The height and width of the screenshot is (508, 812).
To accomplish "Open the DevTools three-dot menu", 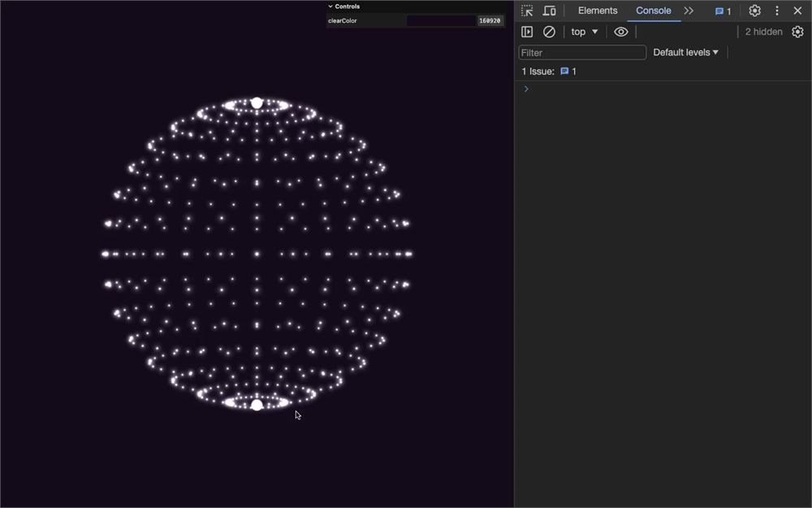I will point(777,11).
